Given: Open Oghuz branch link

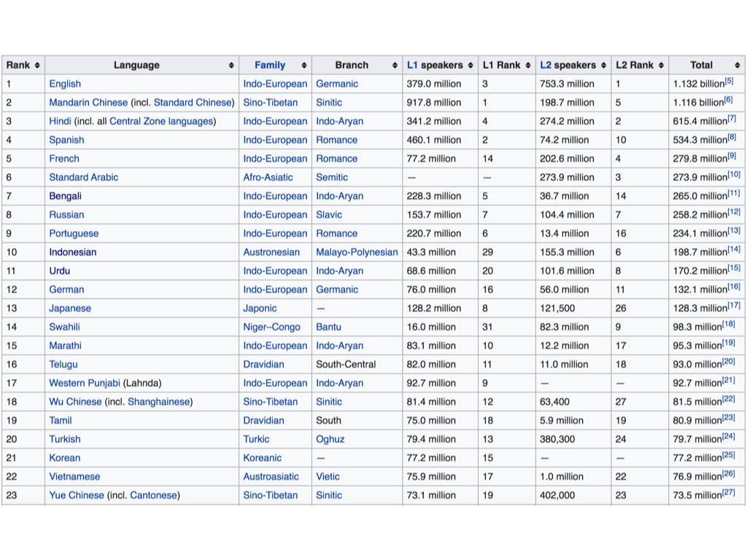Looking at the screenshot, I should (330, 439).
